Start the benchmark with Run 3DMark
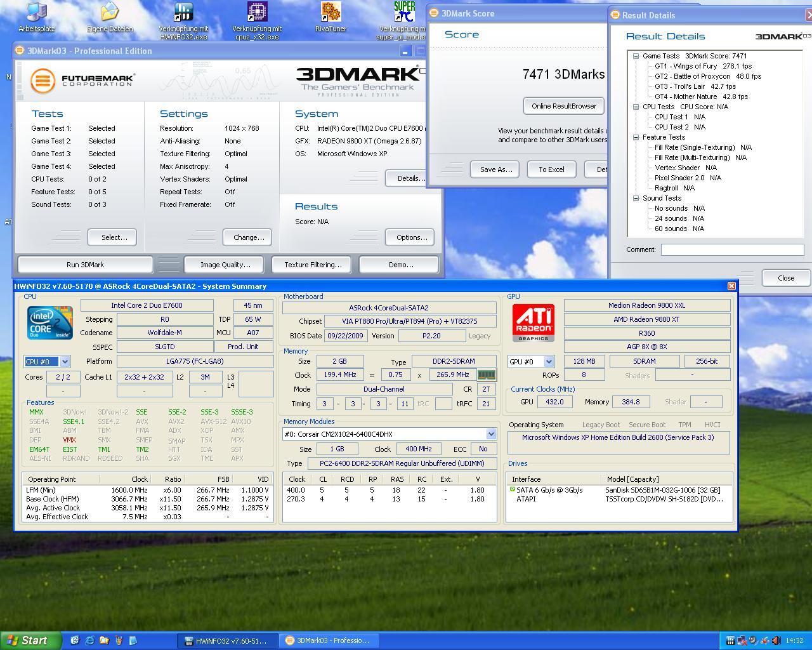Viewport: 812px width, 650px height. [x=85, y=265]
